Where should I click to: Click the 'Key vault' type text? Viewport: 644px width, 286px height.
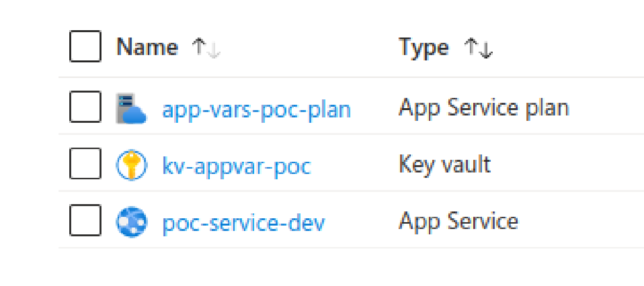click(444, 165)
